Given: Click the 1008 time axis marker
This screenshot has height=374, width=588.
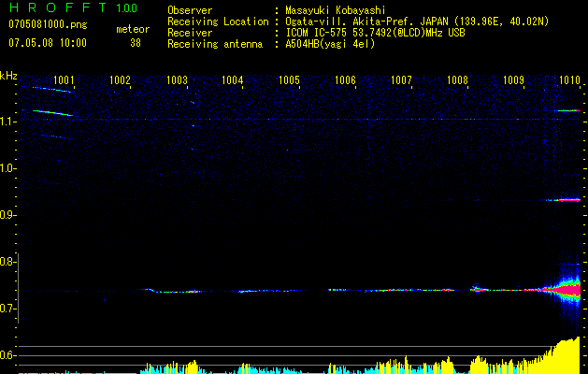Looking at the screenshot, I should [457, 80].
